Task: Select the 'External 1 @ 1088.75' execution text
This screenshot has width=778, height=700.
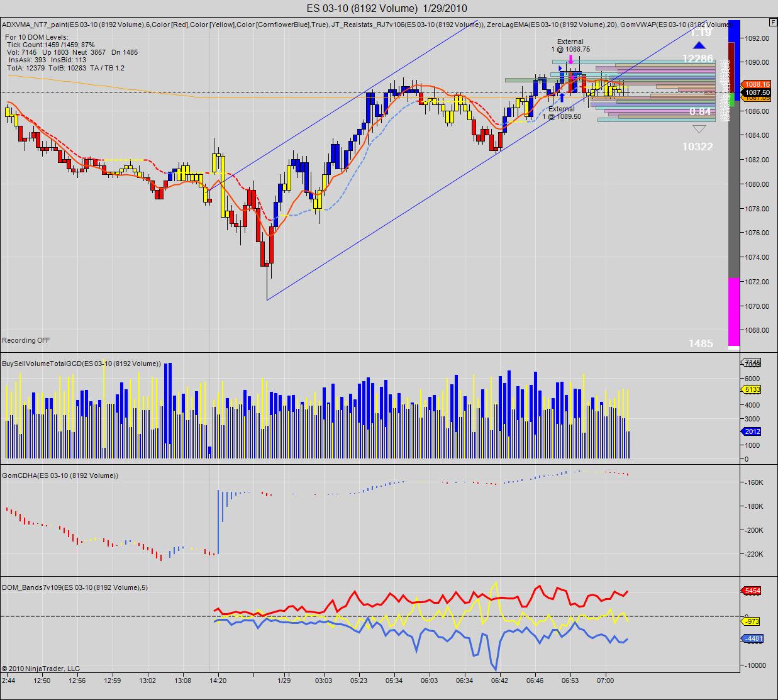Action: click(570, 45)
